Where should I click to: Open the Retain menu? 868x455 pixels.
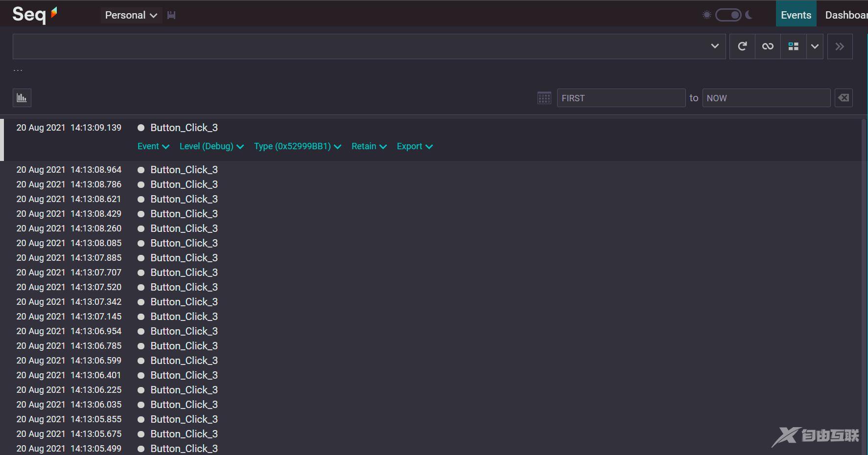click(x=369, y=146)
